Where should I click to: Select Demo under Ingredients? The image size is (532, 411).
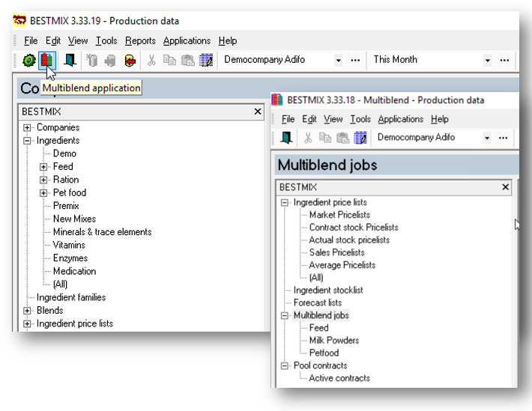click(64, 153)
